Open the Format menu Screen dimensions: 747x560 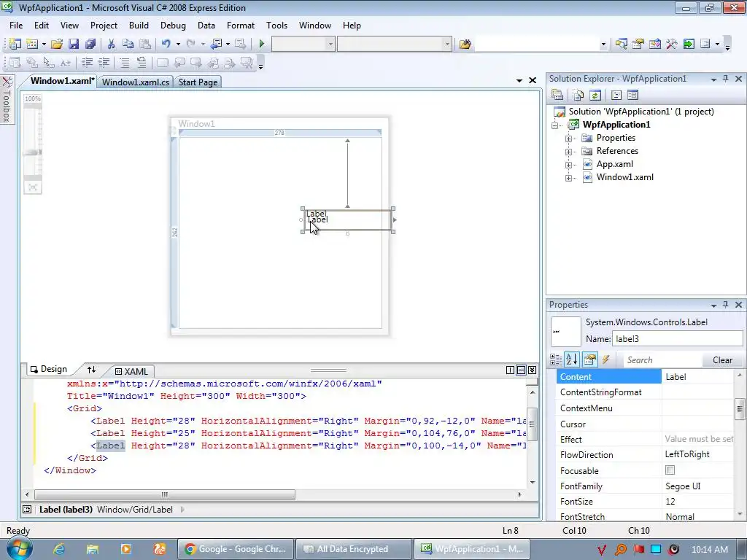pos(240,26)
